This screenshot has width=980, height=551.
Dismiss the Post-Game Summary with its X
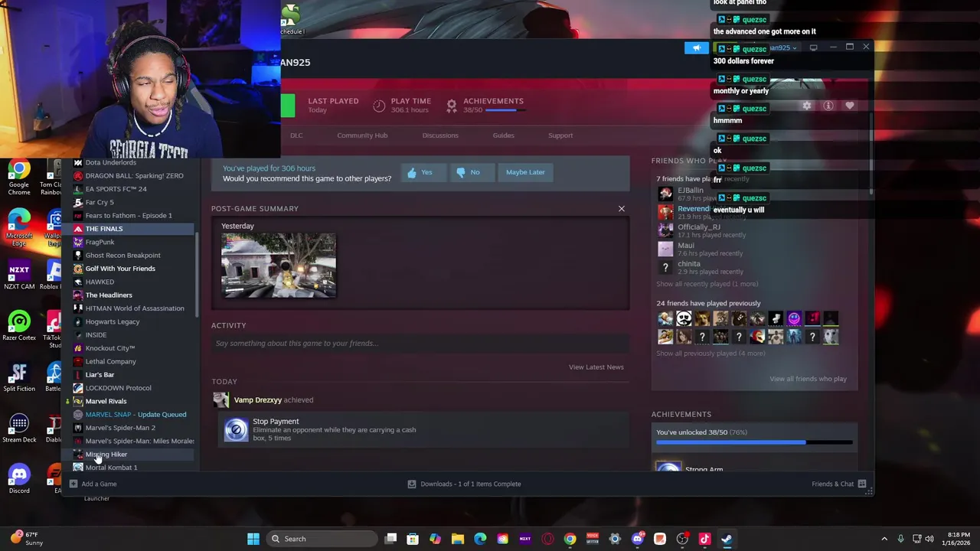[622, 209]
